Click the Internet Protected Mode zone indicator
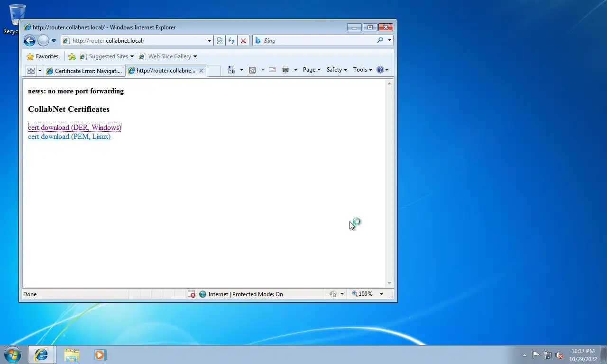607x364 pixels. (x=241, y=294)
